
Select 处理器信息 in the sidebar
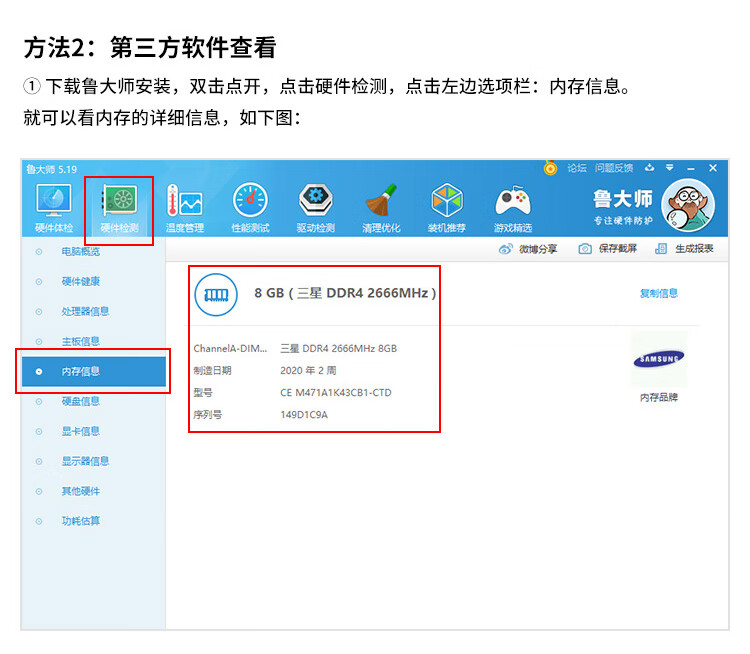85,311
